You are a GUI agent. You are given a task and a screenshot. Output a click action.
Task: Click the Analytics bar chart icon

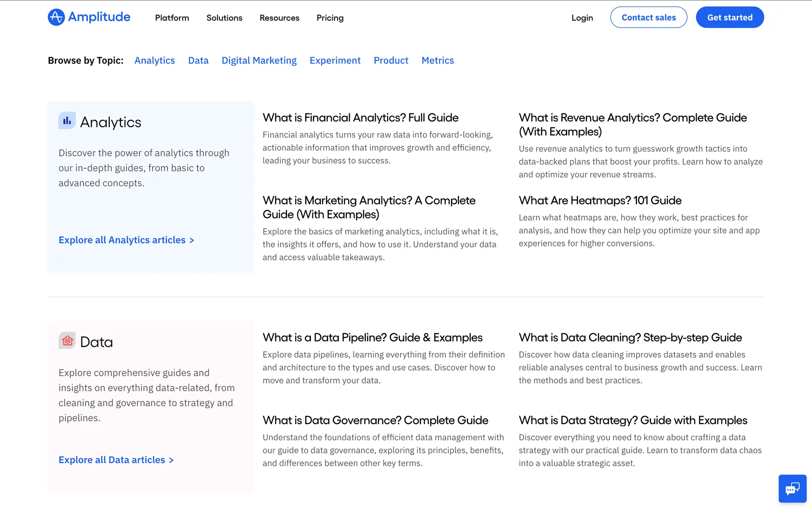(x=67, y=121)
